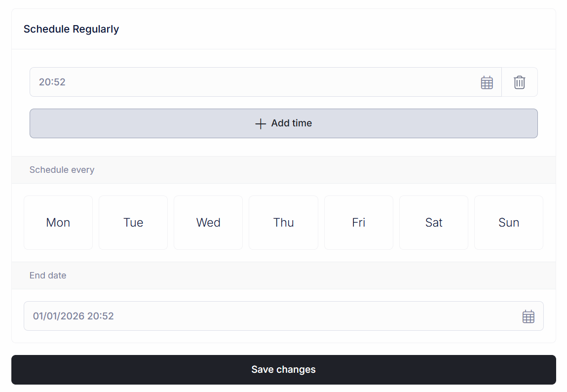
Task: Enable Tue as a scheduled day
Action: pos(133,223)
